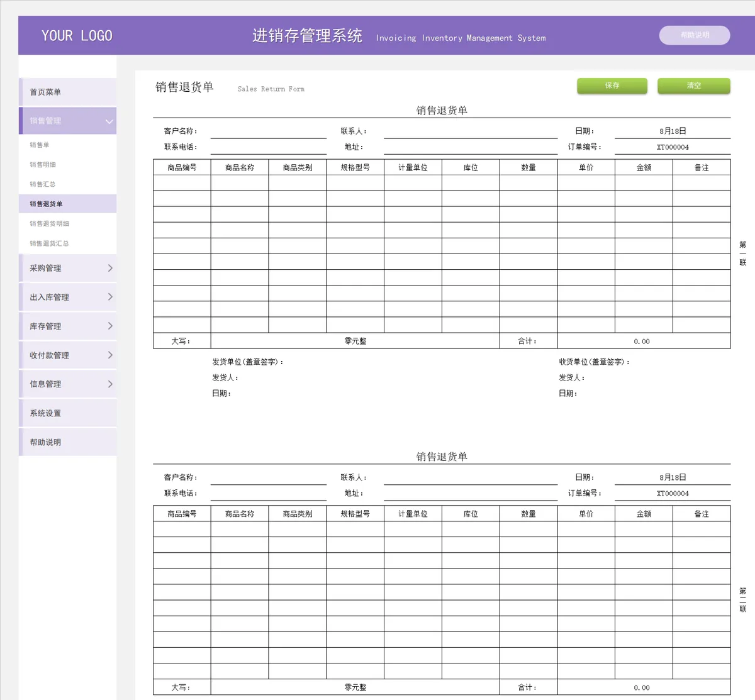Click the 商品编号 column header in first table

click(x=182, y=167)
